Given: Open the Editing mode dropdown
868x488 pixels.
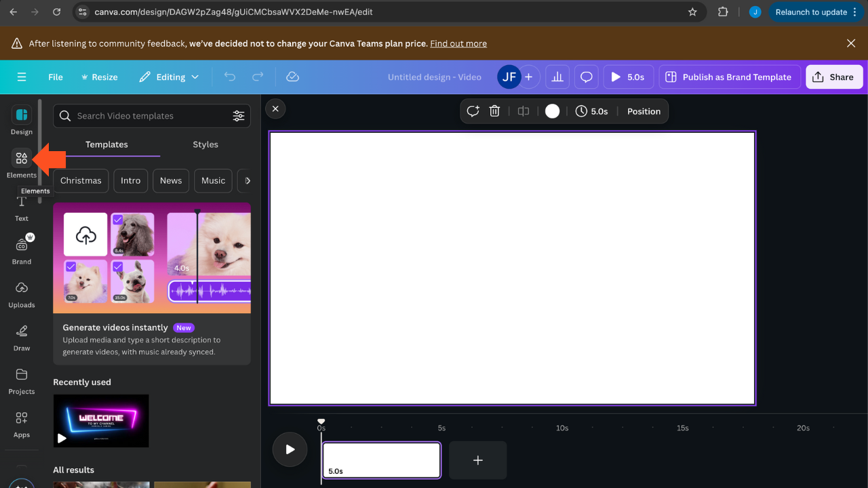Looking at the screenshot, I should click(x=169, y=77).
